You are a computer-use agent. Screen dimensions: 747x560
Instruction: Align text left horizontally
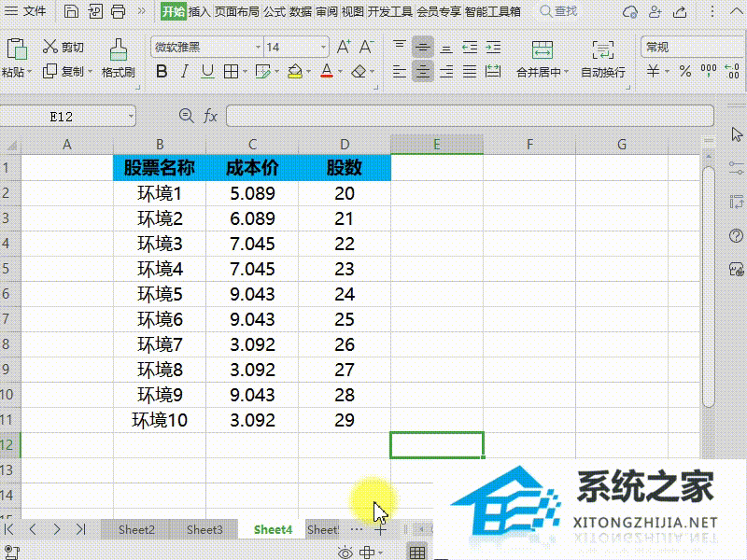pyautogui.click(x=400, y=72)
